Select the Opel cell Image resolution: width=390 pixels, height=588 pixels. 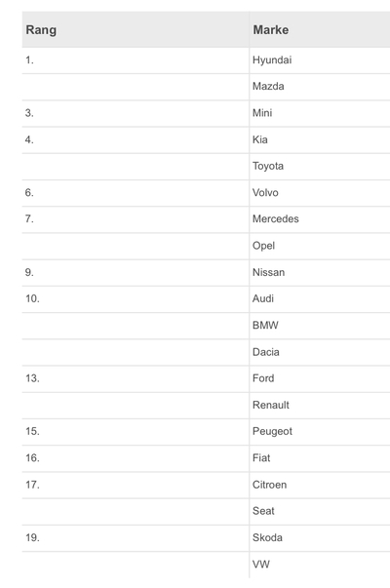tap(263, 246)
